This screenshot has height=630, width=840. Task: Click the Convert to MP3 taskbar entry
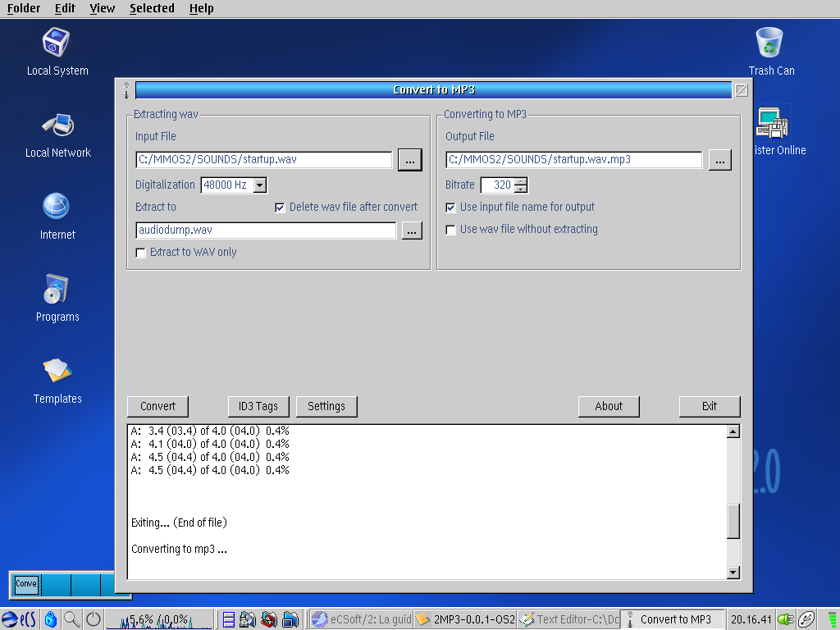click(673, 620)
